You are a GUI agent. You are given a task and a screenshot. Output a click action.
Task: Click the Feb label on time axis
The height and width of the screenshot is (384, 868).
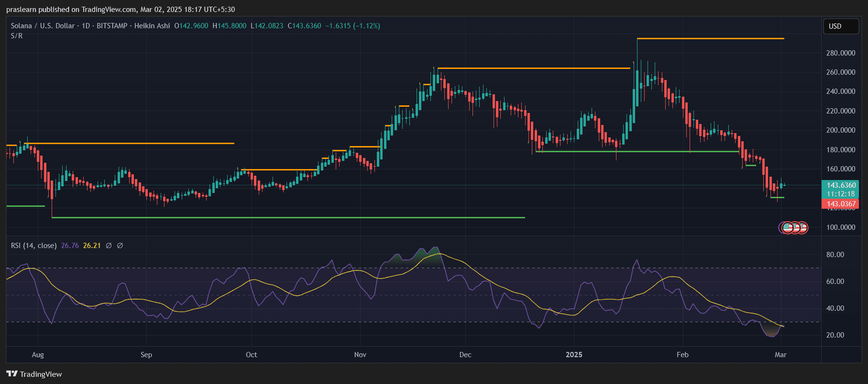[x=682, y=355]
